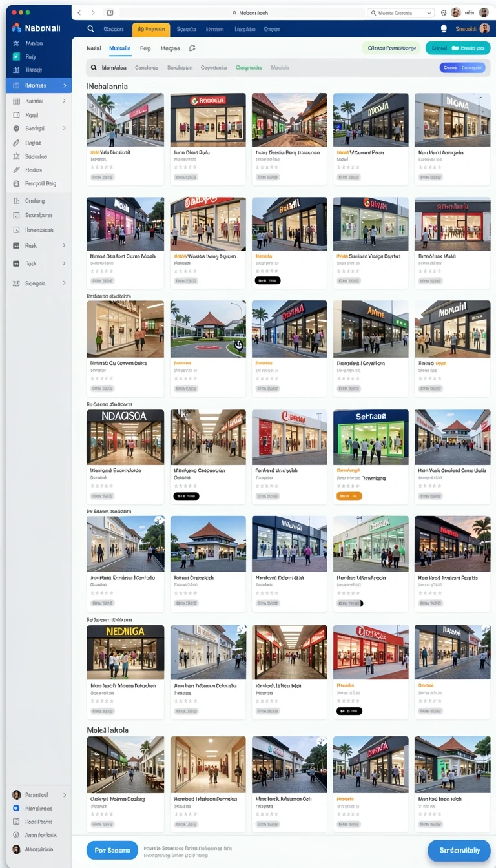The width and height of the screenshot is (496, 868).
Task: Click the icon beside Iianeeaeen in sidebar
Action: pos(16,230)
